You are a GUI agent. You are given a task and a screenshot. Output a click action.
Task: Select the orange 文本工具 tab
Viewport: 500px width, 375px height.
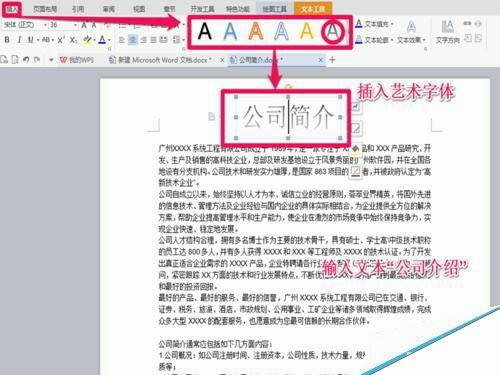pos(313,9)
